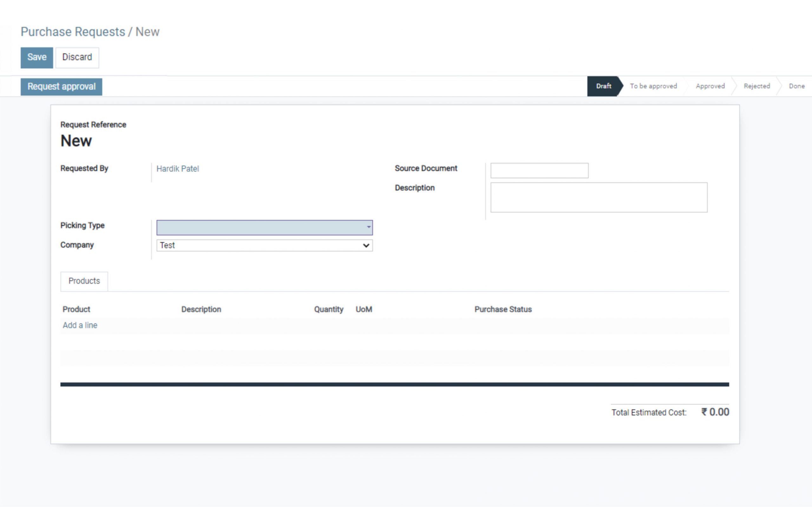Click Add a line to insert product
Image resolution: width=812 pixels, height=507 pixels.
[80, 325]
